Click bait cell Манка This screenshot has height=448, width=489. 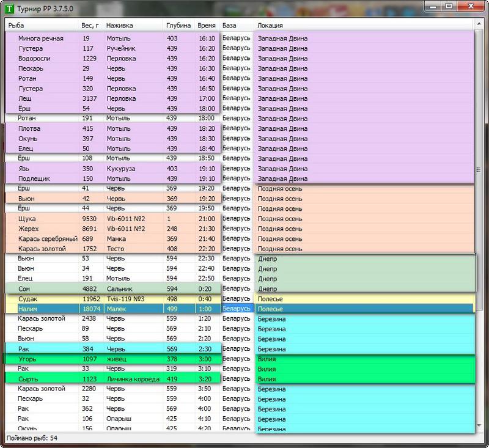pyautogui.click(x=116, y=239)
